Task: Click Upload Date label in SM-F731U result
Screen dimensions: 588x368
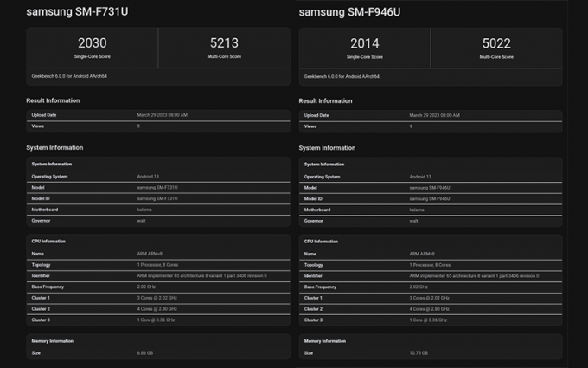Action: 44,115
